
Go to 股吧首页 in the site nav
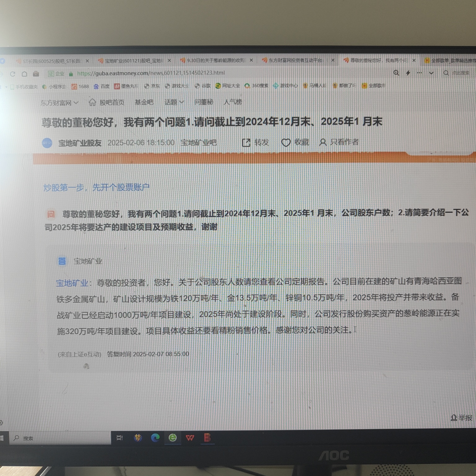[107, 103]
